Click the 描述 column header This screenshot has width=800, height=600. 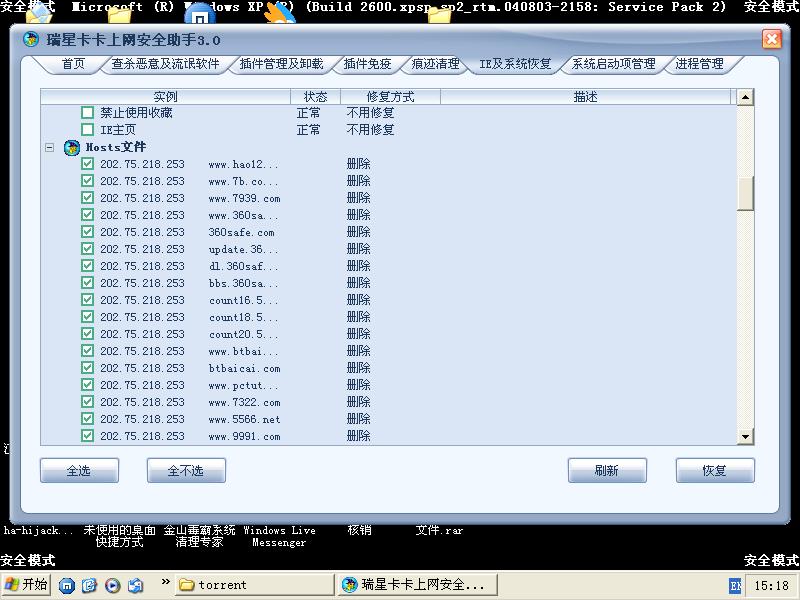pos(585,96)
